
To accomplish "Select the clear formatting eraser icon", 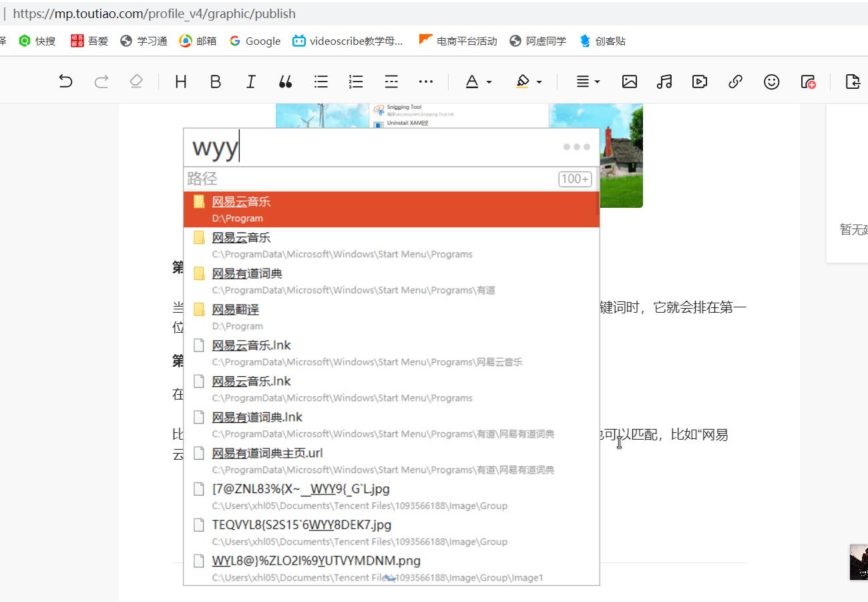I will pos(136,81).
